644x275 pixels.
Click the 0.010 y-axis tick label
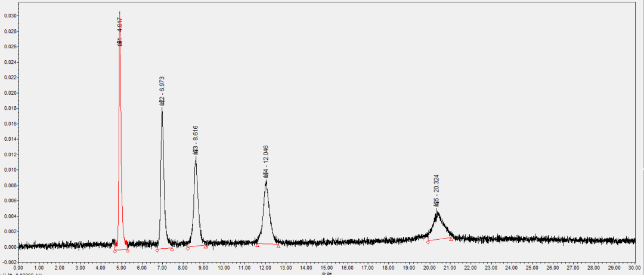click(10, 170)
